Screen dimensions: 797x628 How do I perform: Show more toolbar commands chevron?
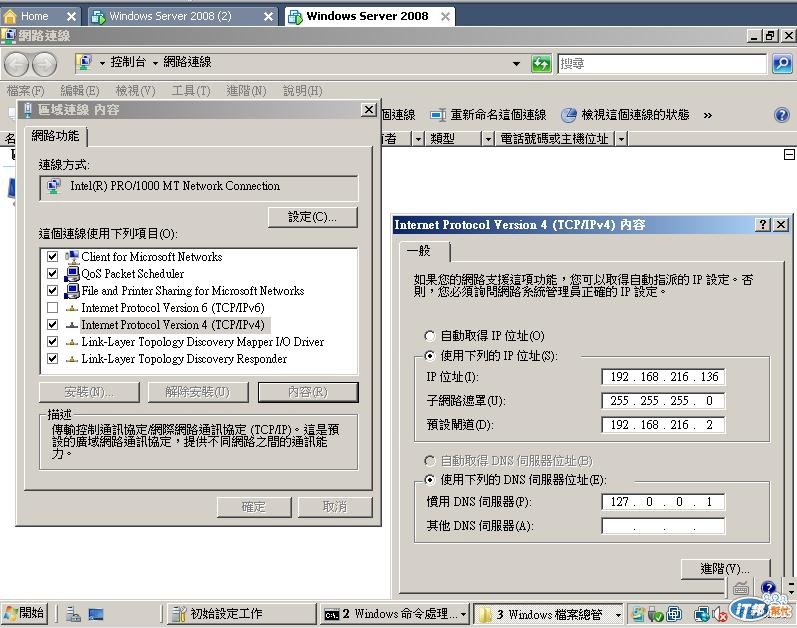[x=708, y=115]
